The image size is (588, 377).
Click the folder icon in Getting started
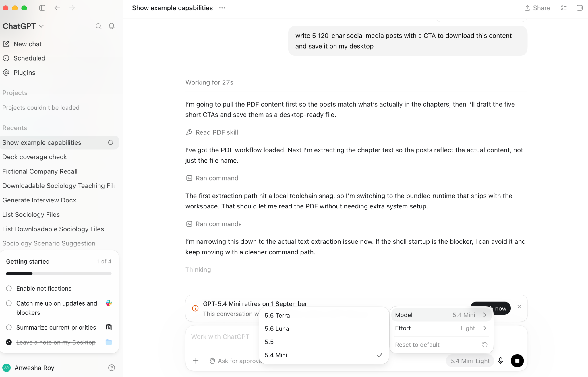tap(109, 342)
